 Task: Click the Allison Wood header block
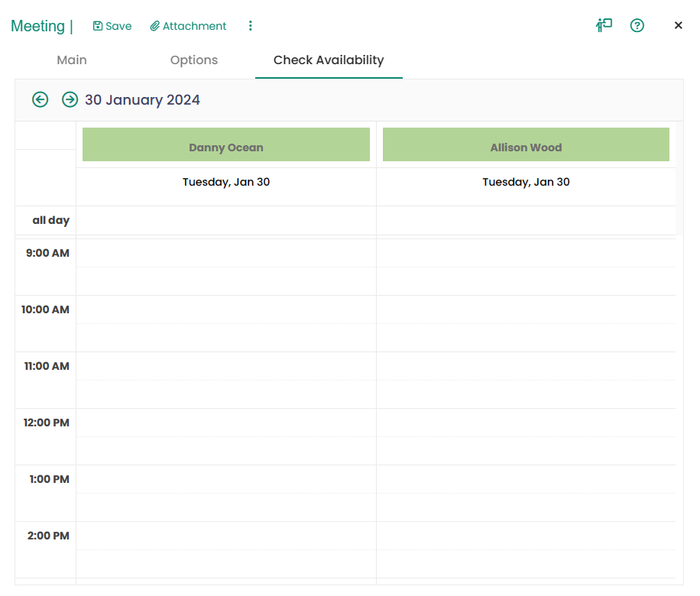click(526, 145)
